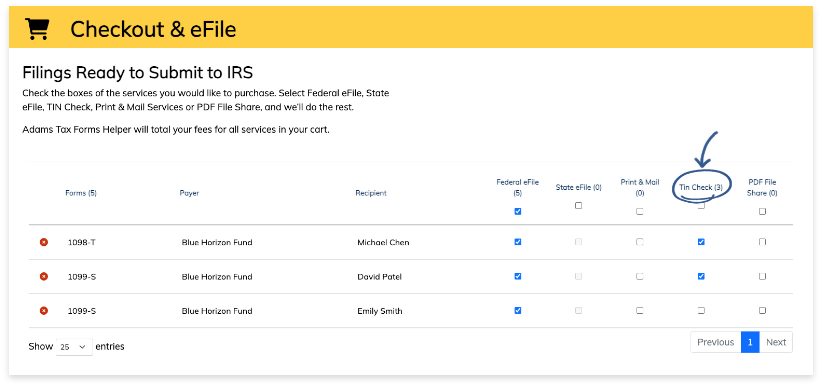Check the PDF File Share header checkbox
Viewport: 822px width, 387px height.
point(762,211)
